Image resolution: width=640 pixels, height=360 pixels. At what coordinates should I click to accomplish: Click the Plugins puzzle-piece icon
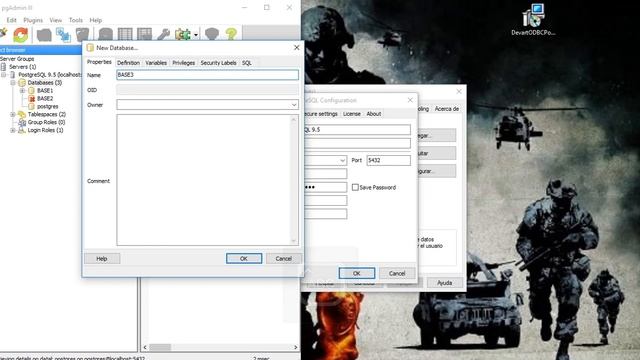click(x=183, y=34)
